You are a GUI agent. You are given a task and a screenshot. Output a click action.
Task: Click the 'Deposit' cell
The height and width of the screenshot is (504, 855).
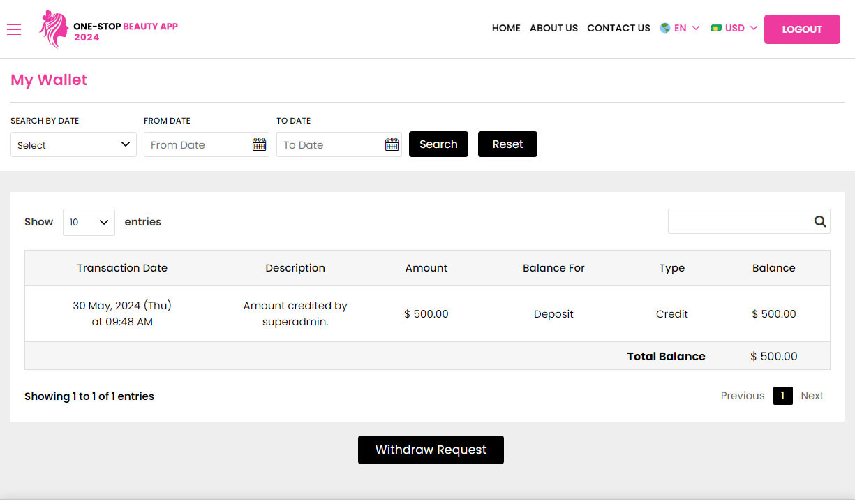tap(553, 314)
